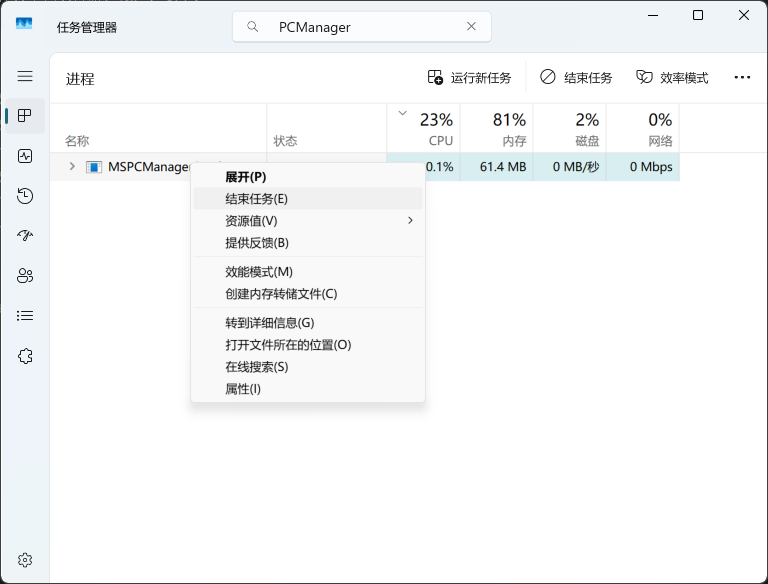Sort by 状态 column header
The image size is (768, 584).
(x=327, y=128)
